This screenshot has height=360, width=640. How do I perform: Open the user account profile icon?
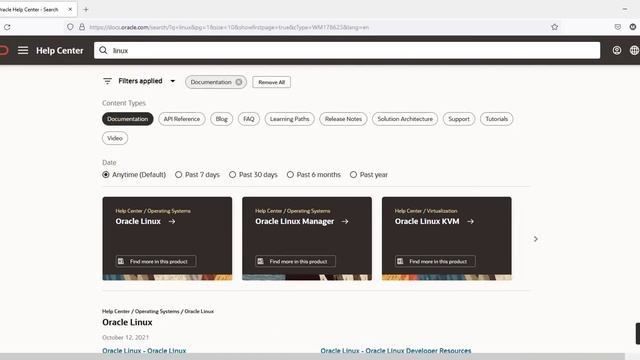pos(616,50)
